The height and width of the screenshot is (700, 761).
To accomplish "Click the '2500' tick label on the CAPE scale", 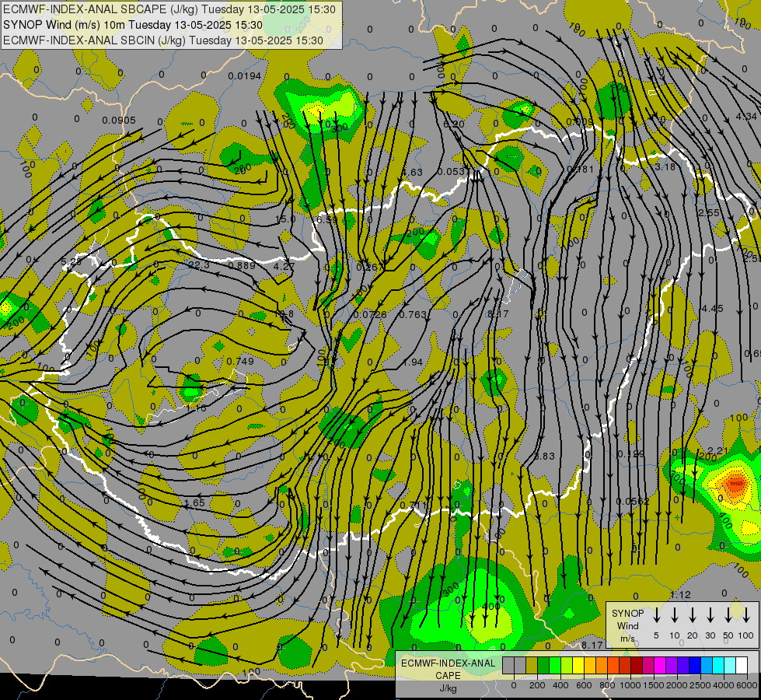I will point(700,685).
